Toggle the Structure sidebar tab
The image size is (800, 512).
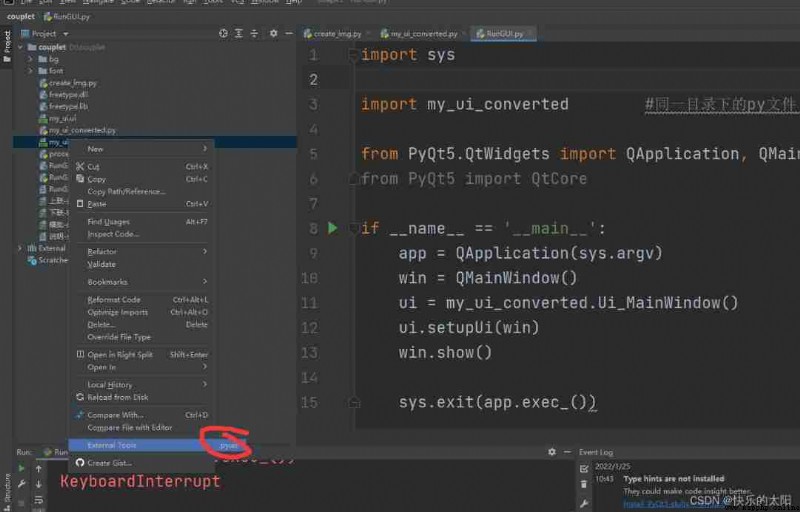(7, 492)
